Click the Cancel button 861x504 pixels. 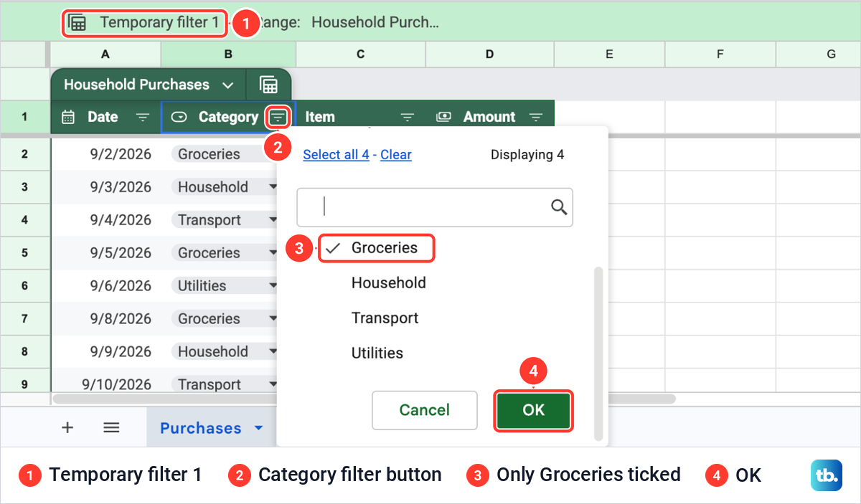tap(425, 410)
